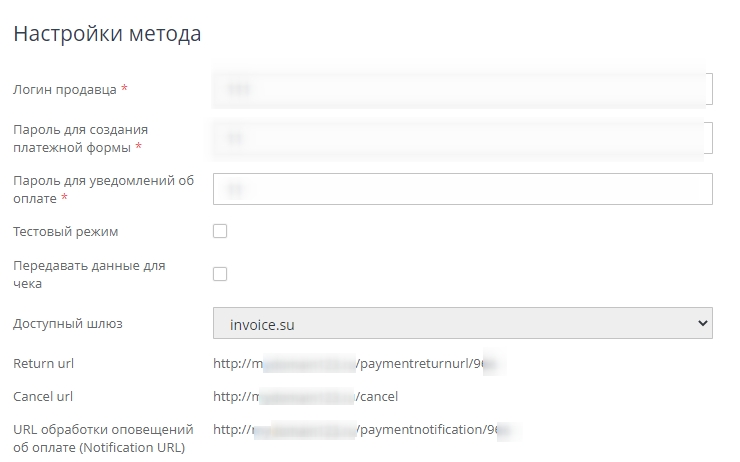Click the arrow on the invoice.su combo box
Image resolution: width=740 pixels, height=462 pixels.
(x=702, y=324)
